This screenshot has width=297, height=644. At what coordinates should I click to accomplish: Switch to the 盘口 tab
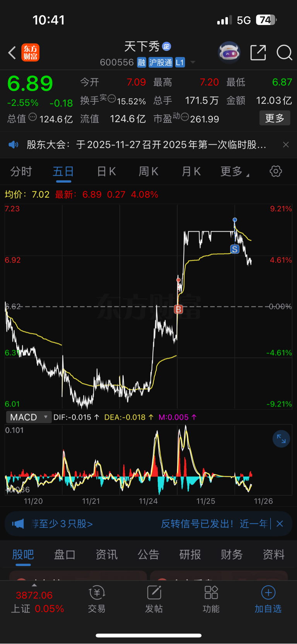pos(65,555)
